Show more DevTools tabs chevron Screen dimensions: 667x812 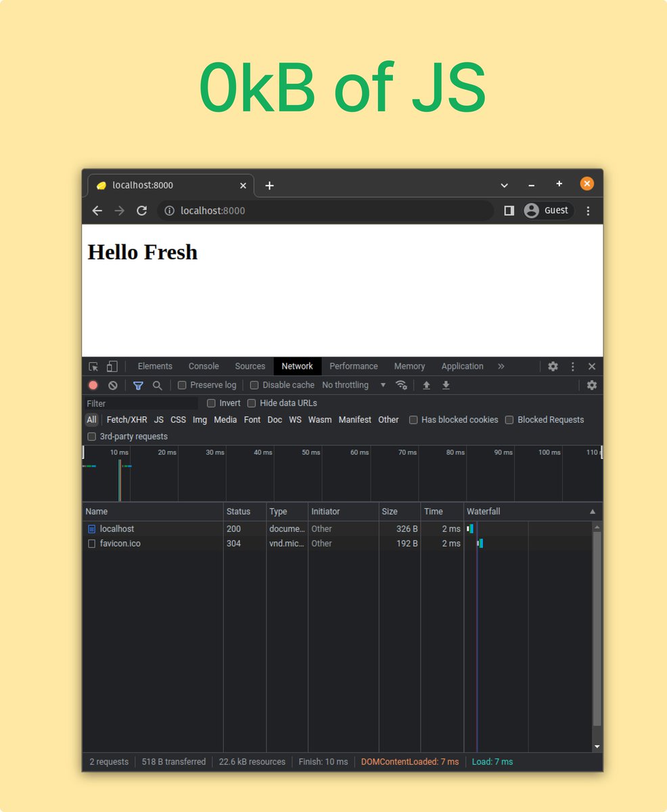point(501,366)
